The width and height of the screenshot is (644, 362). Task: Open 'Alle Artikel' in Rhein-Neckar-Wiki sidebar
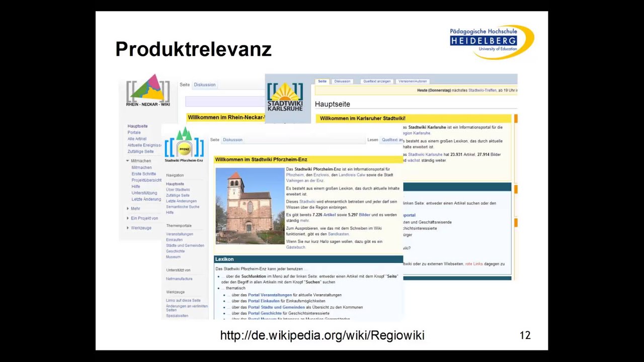[x=137, y=139]
